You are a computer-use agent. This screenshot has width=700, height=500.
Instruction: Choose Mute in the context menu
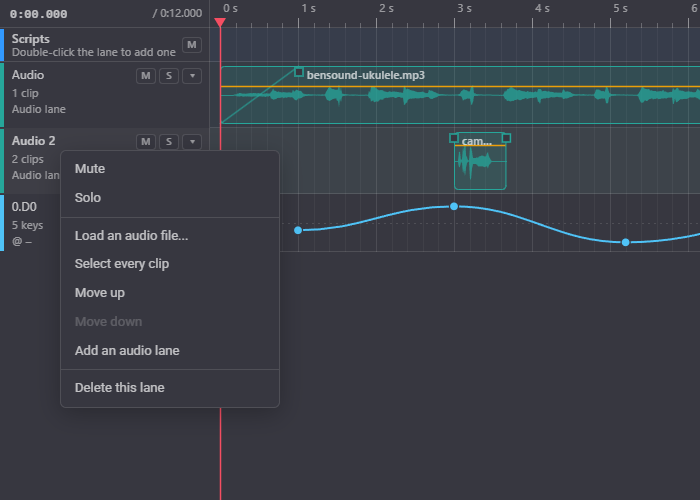click(170, 169)
